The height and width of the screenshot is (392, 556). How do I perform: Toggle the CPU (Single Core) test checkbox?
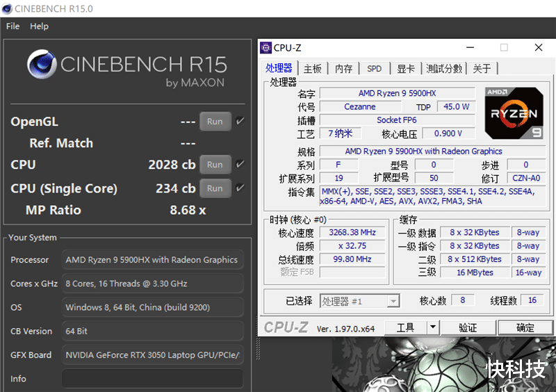(x=240, y=188)
